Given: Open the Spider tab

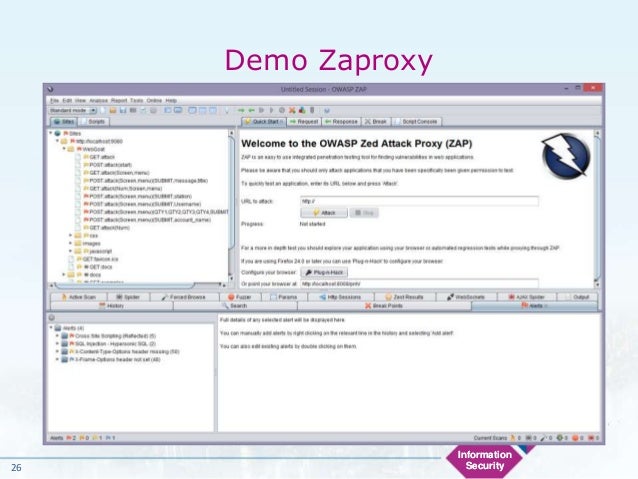Looking at the screenshot, I should pos(129,297).
